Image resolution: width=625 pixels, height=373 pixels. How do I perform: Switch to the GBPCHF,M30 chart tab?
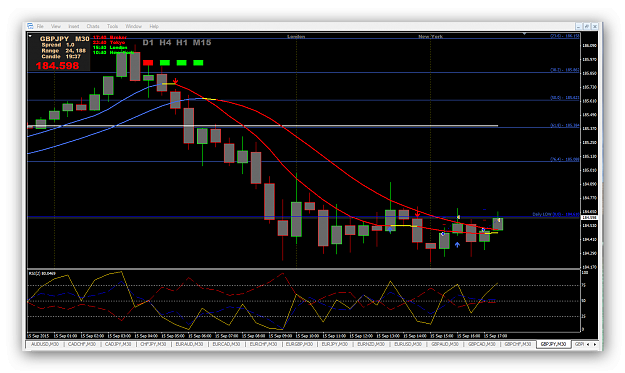[518, 344]
